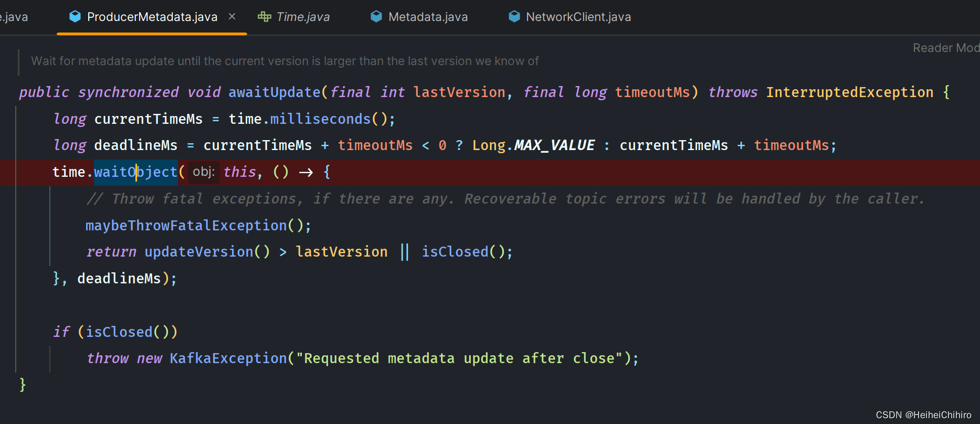Click the Time.java interface icon
Viewport: 980px width, 424px height.
264,17
